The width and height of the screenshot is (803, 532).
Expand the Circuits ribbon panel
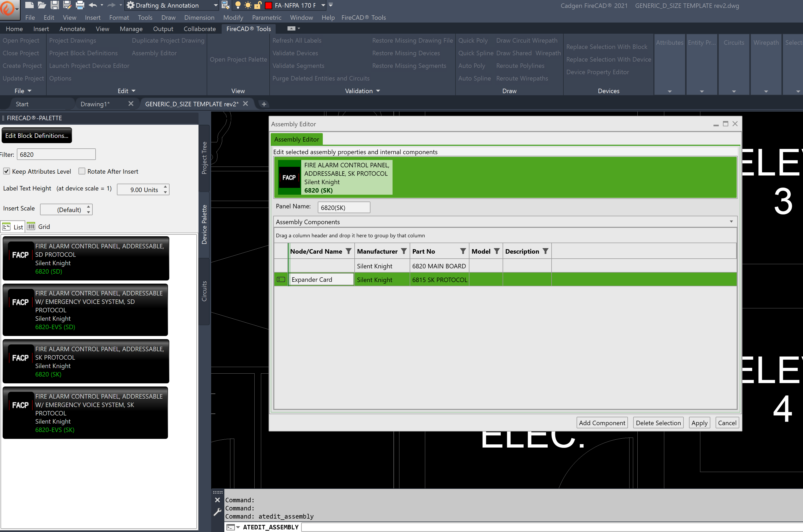click(734, 91)
